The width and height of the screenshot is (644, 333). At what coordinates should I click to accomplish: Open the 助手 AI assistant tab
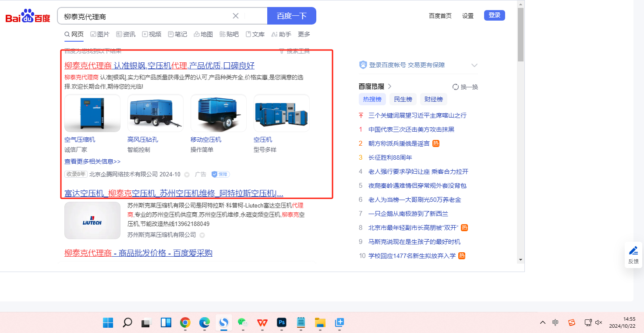pos(281,34)
